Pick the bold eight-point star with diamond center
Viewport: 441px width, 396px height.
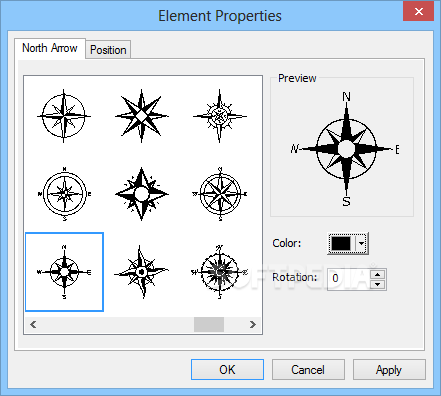click(142, 116)
